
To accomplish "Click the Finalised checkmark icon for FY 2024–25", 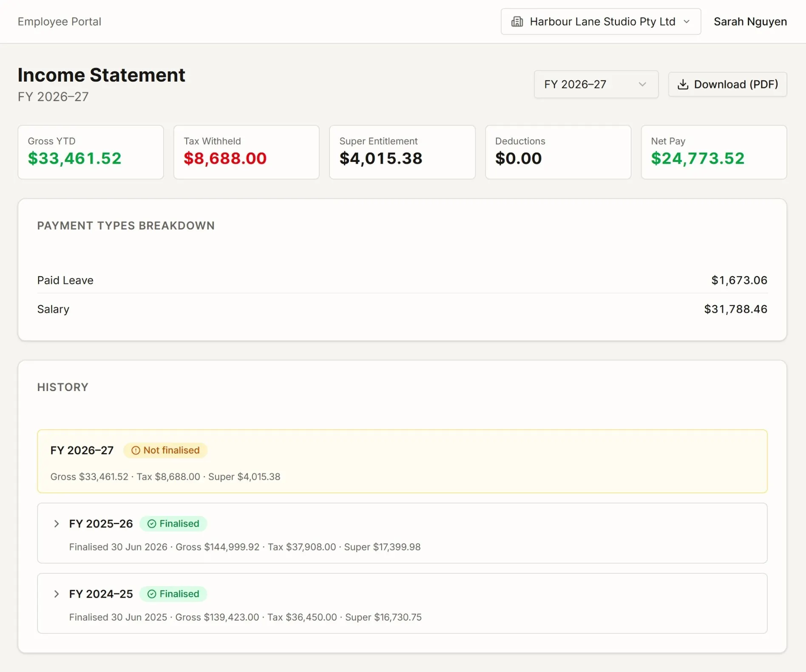I will click(x=152, y=594).
